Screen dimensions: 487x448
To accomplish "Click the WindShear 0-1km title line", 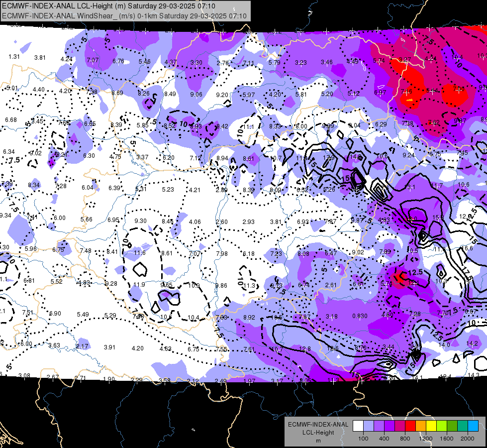I will point(124,16).
